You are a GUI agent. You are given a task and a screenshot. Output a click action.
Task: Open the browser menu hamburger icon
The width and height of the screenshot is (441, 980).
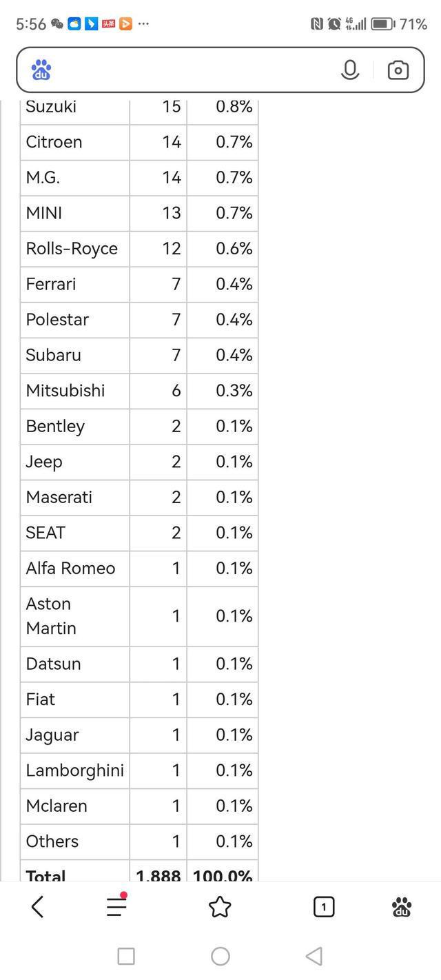[117, 906]
